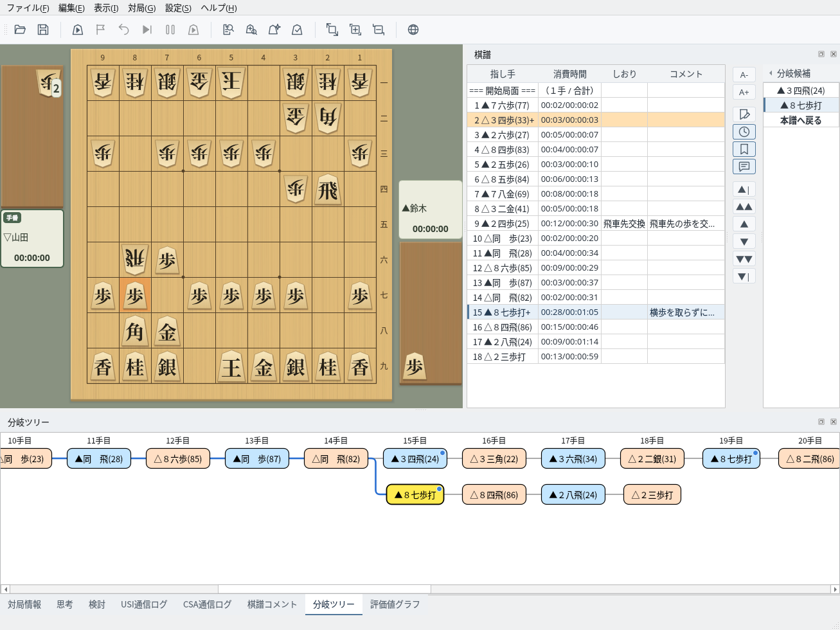Viewport: 840px width, 630px height.
Task: Click tree node ▲3六飛(34)
Action: (573, 459)
